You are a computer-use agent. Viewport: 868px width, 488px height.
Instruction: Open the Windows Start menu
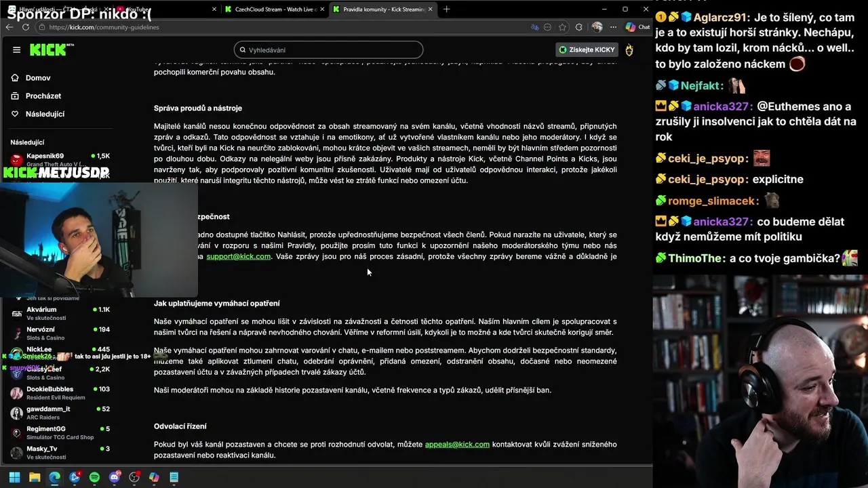click(14, 477)
